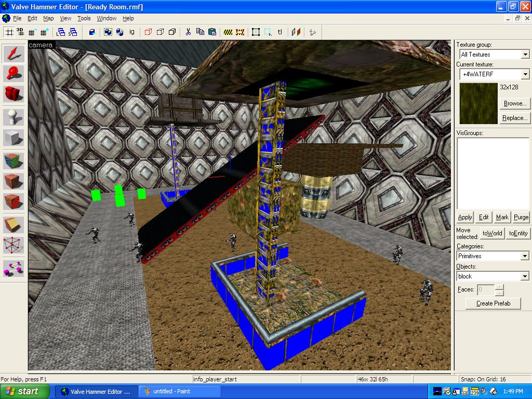Expand the Current texture +4WATERF dropdown

click(x=525, y=74)
